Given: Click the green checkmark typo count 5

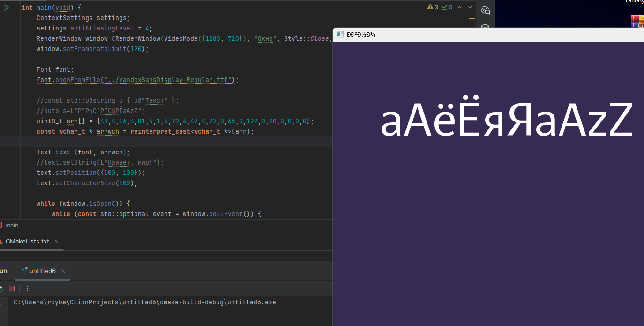Looking at the screenshot, I should point(447,7).
